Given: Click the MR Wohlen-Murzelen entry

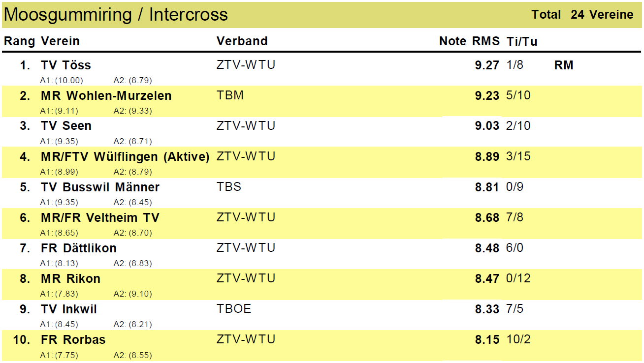Looking at the screenshot, I should [106, 95].
